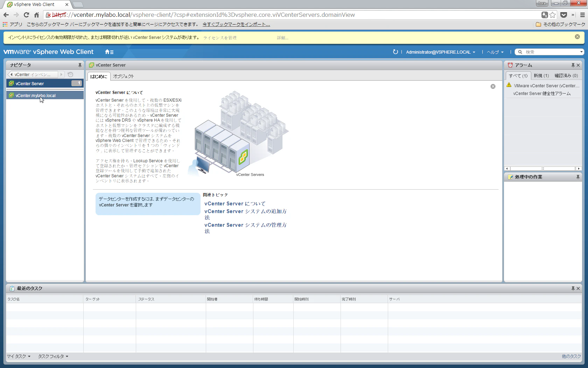588x368 pixels.
Task: Show all alarms tab
Action: 518,76
